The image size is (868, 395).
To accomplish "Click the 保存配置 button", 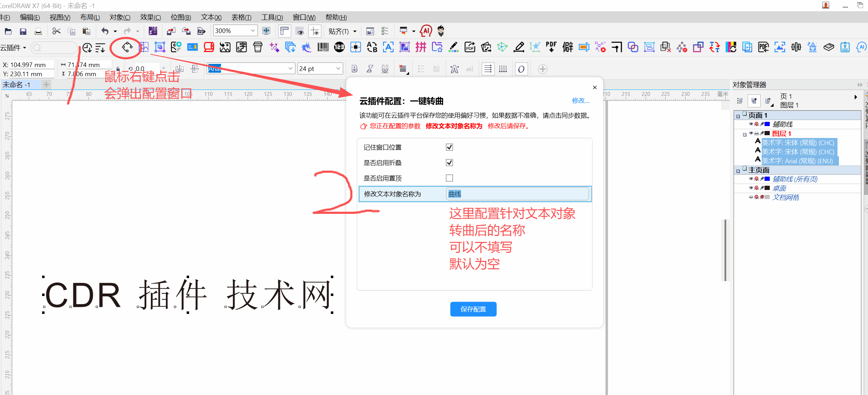I will [473, 309].
